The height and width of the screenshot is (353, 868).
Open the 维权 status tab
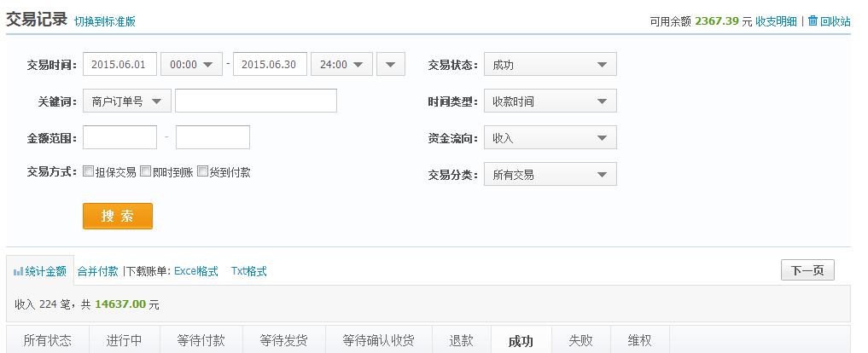640,340
